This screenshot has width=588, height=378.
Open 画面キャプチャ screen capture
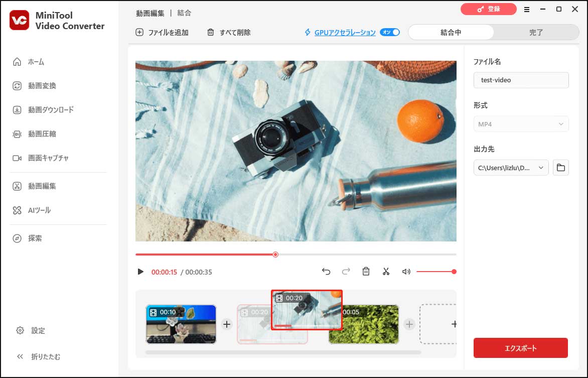(x=41, y=158)
